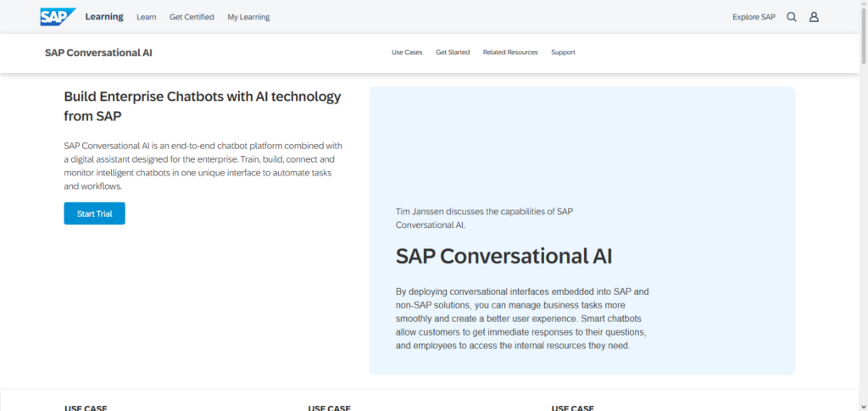868x411 pixels.
Task: Click paragraph starting "By deploying conversational interfaces"
Action: pyautogui.click(x=521, y=319)
